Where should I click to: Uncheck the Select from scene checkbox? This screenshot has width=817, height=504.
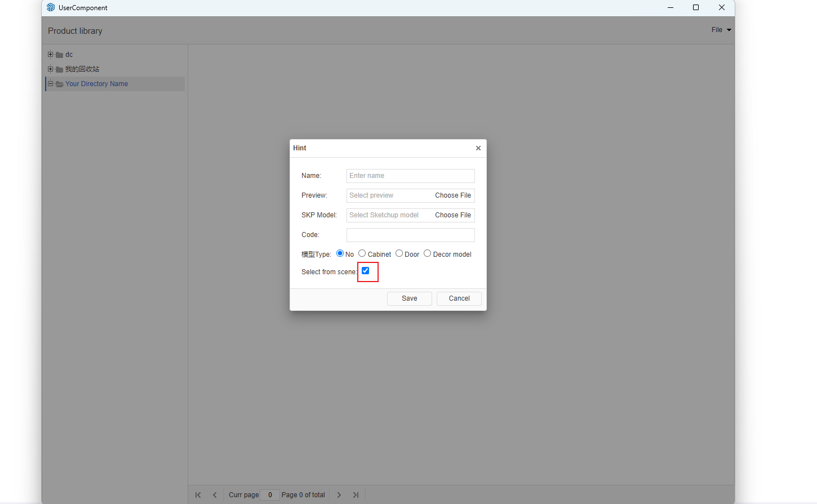coord(366,271)
